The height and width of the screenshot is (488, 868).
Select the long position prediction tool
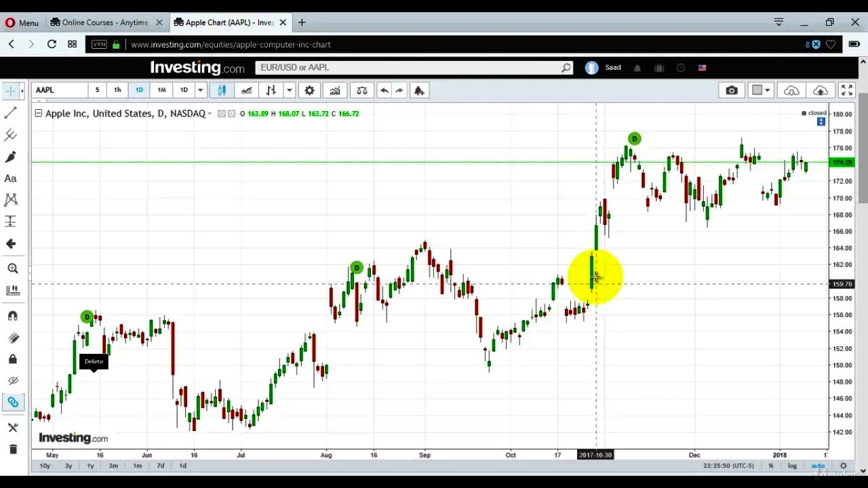[x=11, y=222]
